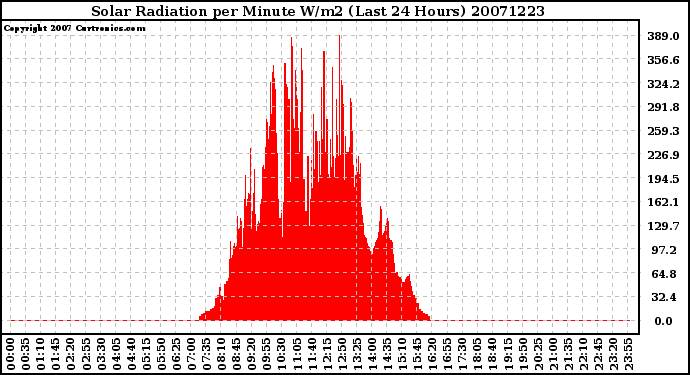This screenshot has width=690, height=375.
Task: Click the 259.3 y-axis value
Action: click(x=663, y=131)
